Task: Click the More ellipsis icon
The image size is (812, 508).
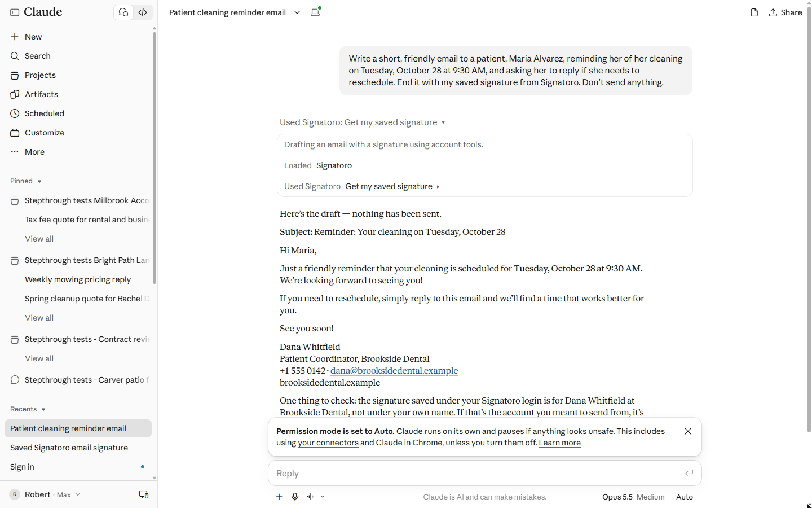Action: tap(15, 152)
